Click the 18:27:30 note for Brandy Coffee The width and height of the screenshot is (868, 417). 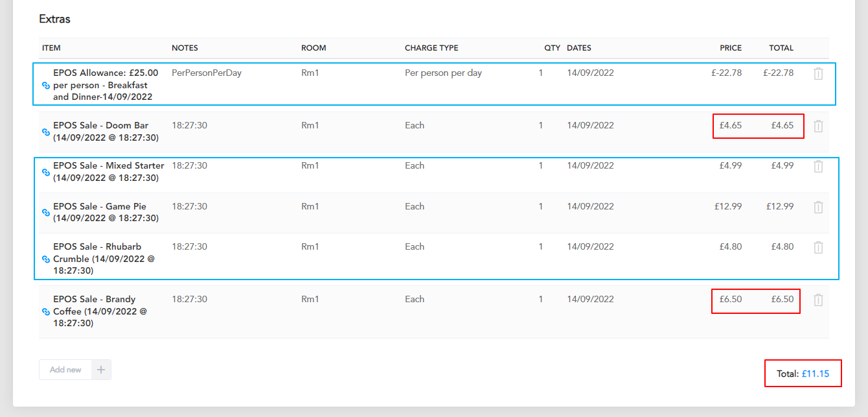[x=189, y=300]
